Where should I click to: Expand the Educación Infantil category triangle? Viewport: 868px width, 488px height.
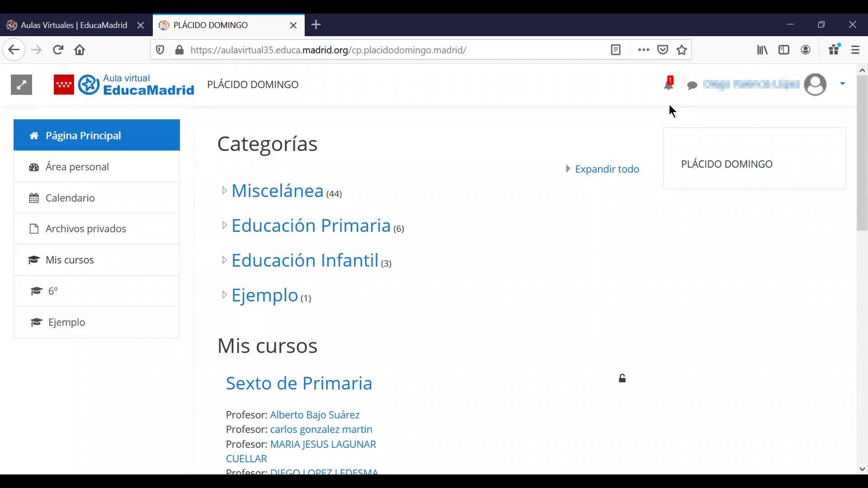click(224, 260)
